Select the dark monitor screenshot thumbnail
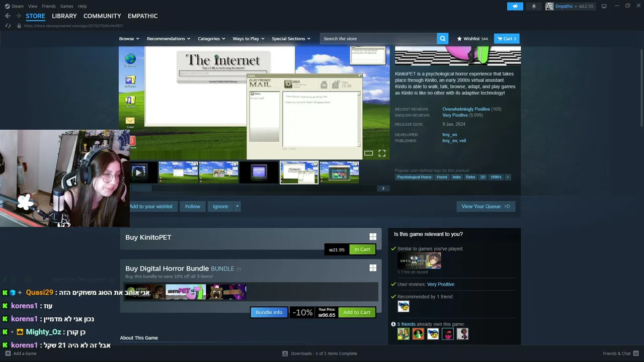This screenshot has height=362, width=644. point(259,172)
